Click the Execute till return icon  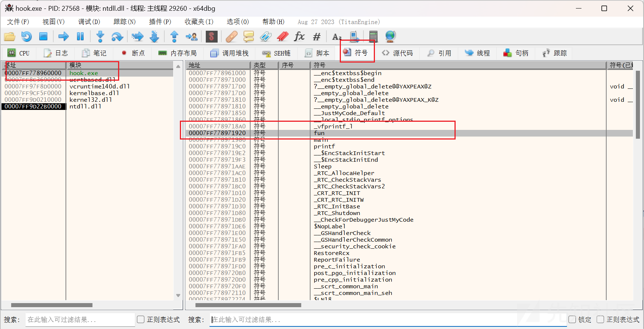point(174,36)
